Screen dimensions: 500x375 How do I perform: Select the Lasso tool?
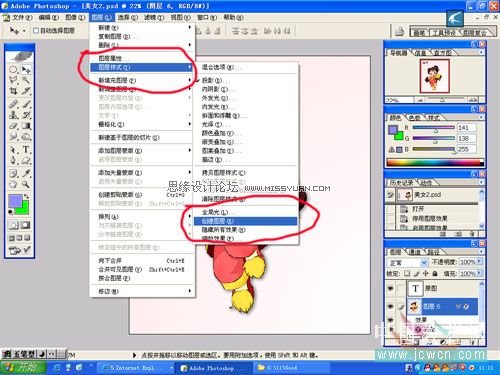(x=13, y=80)
